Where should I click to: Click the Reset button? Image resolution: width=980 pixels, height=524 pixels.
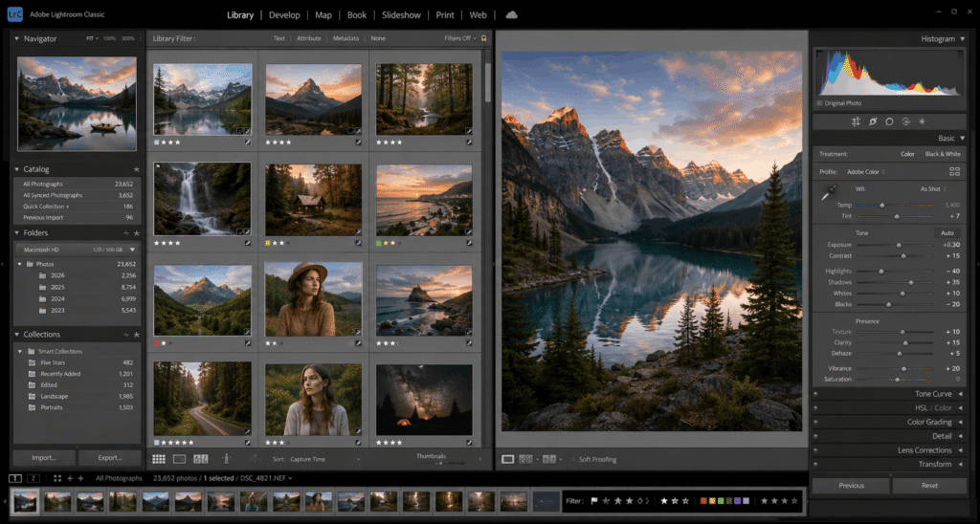pos(929,486)
